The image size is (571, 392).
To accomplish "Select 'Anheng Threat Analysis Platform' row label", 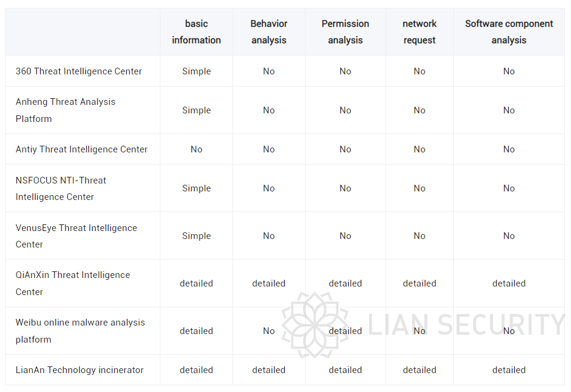I will click(x=65, y=110).
